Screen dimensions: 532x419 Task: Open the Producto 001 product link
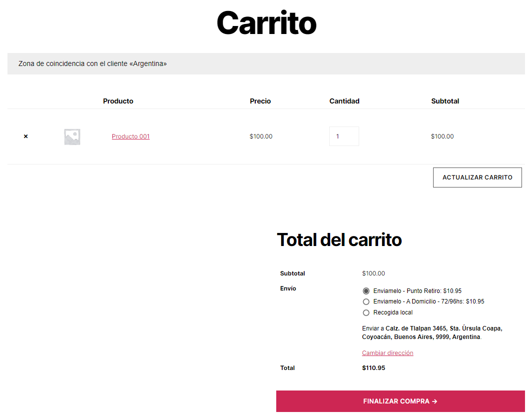(x=130, y=136)
